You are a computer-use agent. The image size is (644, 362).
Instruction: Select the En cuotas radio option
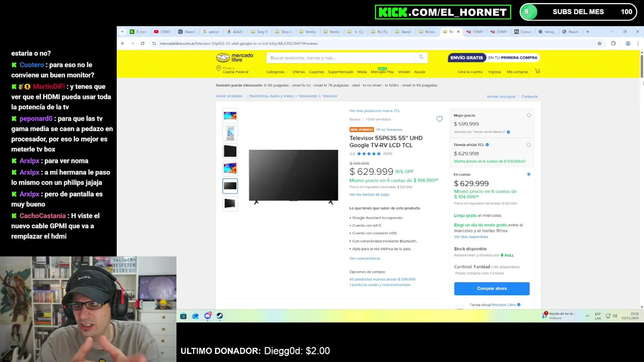tap(528, 174)
